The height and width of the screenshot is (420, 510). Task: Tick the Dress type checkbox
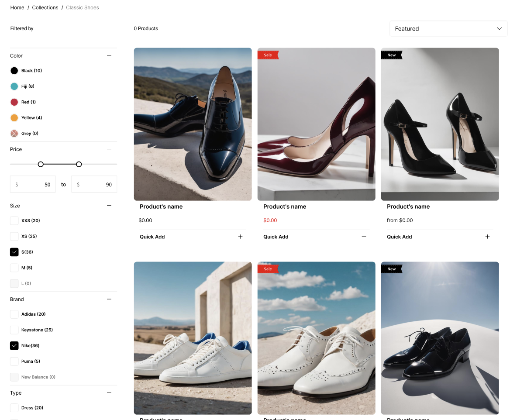click(x=14, y=408)
